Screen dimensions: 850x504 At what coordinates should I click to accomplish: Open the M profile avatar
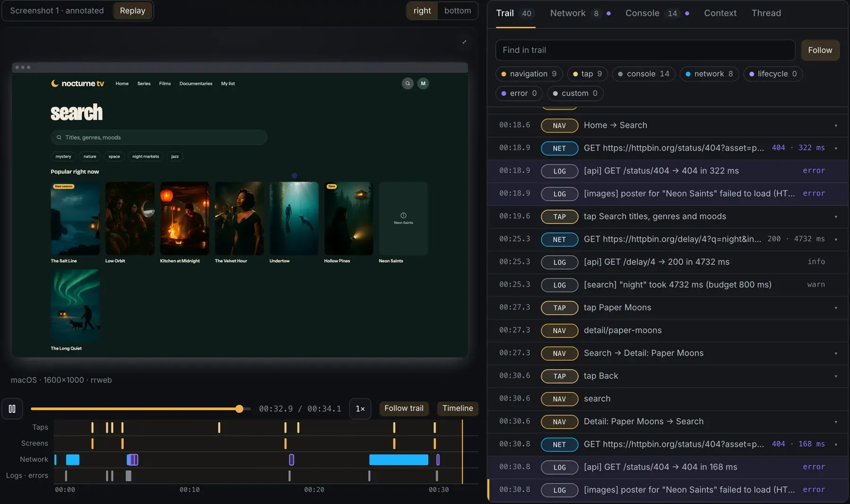423,84
